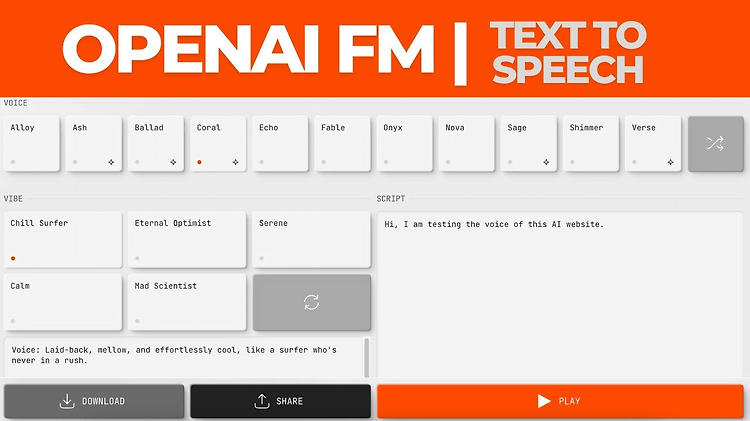Select the Serene vibe
Screen dimensions: 750x421
pyautogui.click(x=311, y=240)
